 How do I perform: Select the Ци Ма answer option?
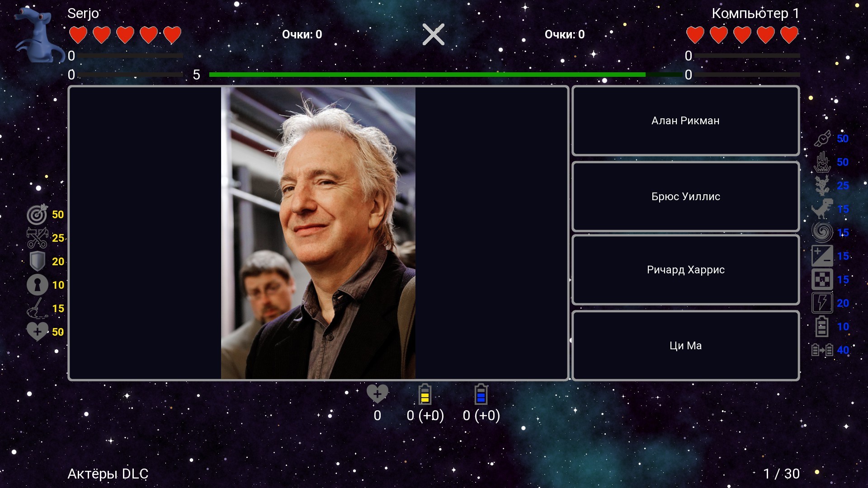click(685, 346)
